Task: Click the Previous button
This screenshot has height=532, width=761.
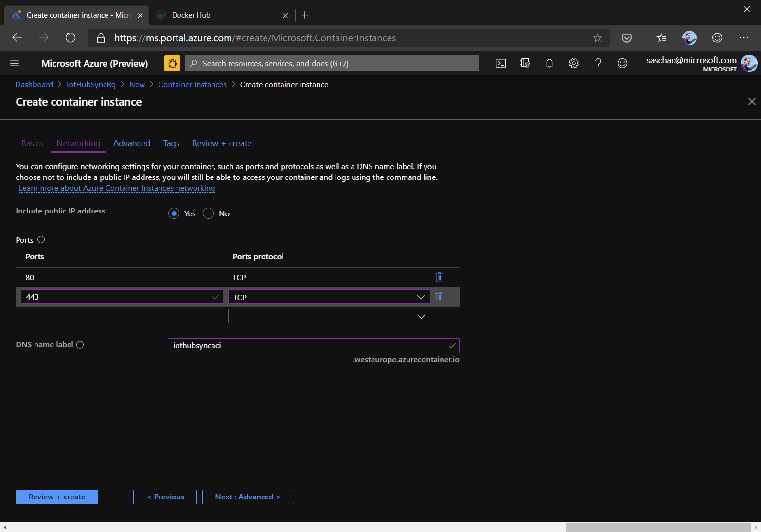Action: tap(165, 497)
